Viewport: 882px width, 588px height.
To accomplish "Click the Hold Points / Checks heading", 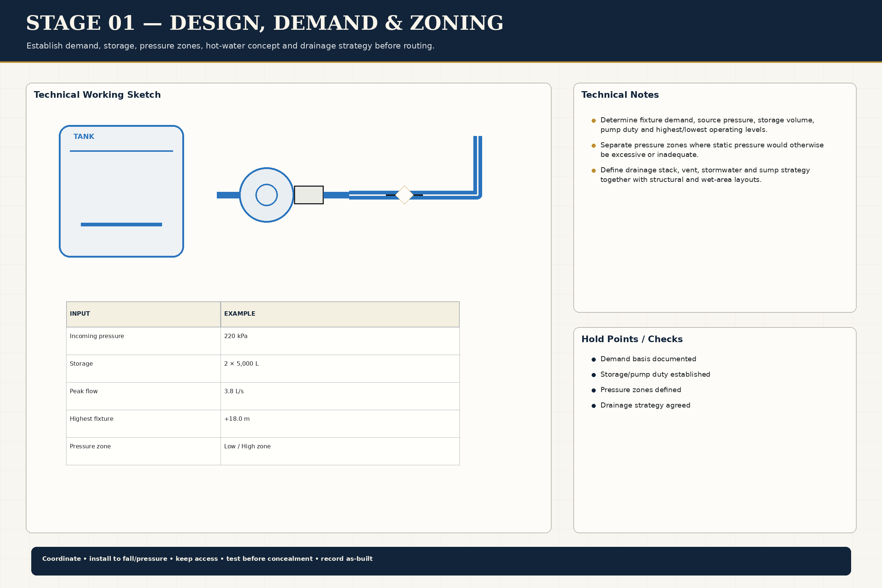I will click(632, 339).
